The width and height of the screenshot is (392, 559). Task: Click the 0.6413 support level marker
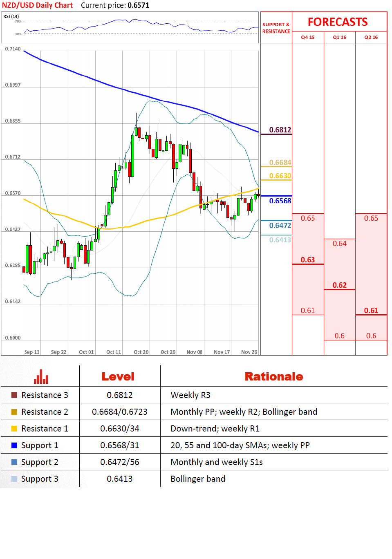point(280,240)
